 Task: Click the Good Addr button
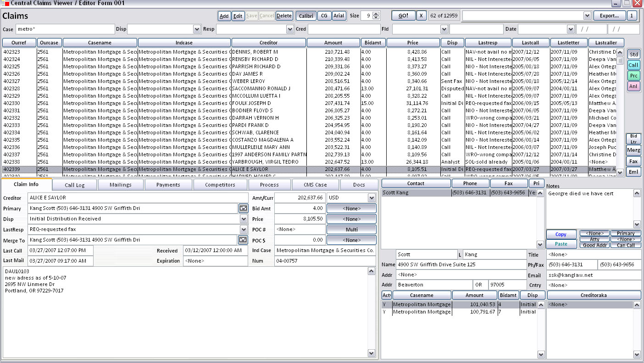pyautogui.click(x=594, y=245)
